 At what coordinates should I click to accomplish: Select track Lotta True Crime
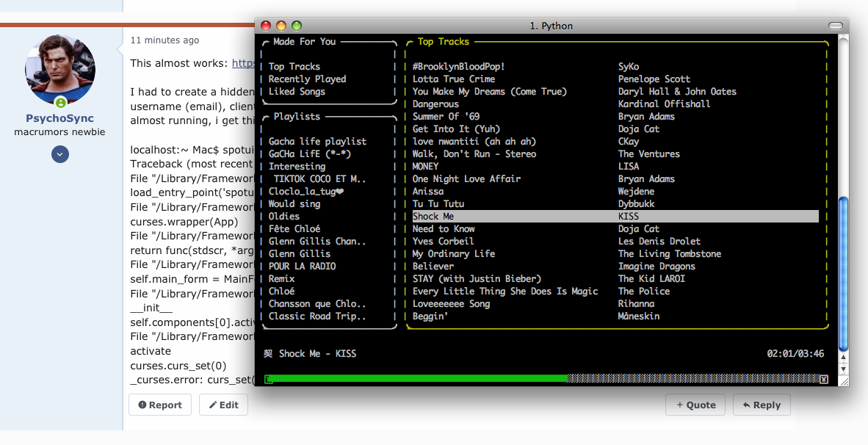click(x=453, y=79)
